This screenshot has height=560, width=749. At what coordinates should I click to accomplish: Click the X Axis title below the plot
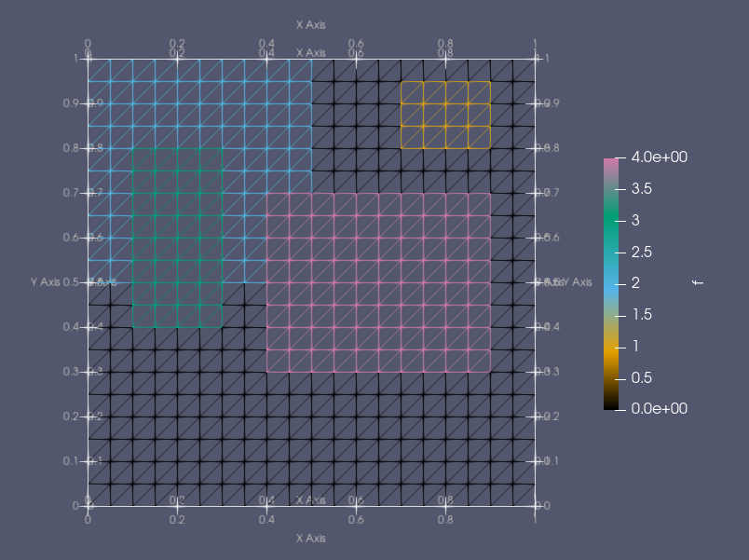pos(311,539)
